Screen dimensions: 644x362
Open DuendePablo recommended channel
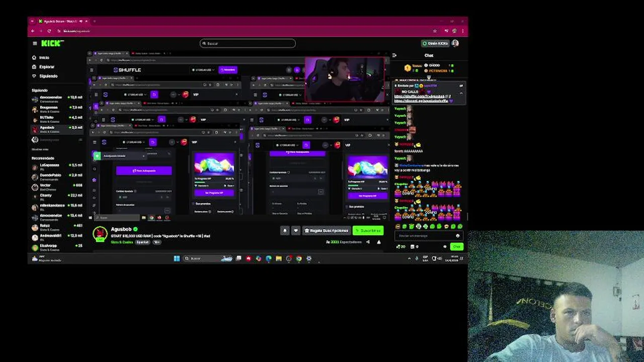(57, 176)
